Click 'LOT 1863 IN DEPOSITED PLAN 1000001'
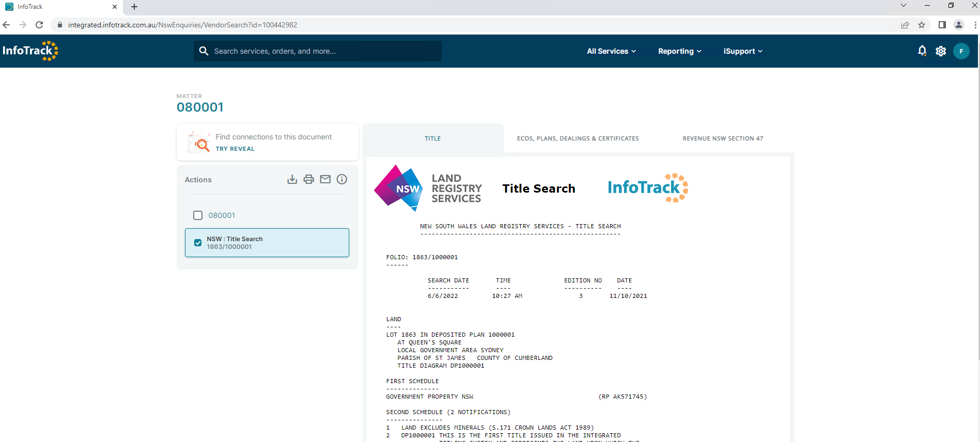Image resolution: width=980 pixels, height=442 pixels. click(x=450, y=335)
